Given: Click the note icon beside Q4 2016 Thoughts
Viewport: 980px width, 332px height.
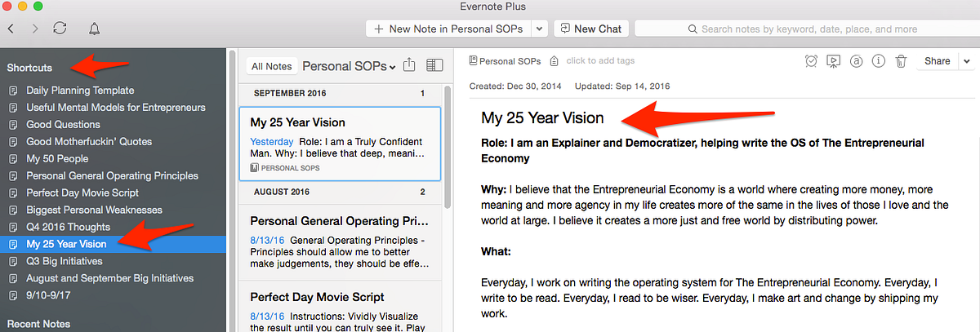Looking at the screenshot, I should point(12,227).
